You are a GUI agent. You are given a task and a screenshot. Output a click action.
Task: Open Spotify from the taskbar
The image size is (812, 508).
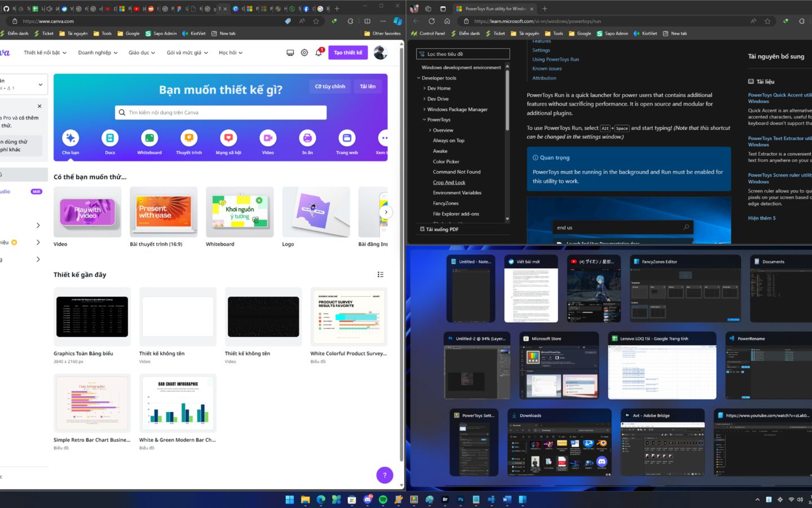tap(383, 500)
